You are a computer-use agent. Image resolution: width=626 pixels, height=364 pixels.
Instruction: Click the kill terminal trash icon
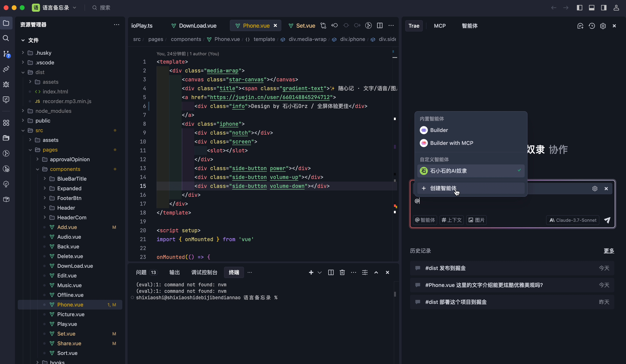tap(342, 272)
